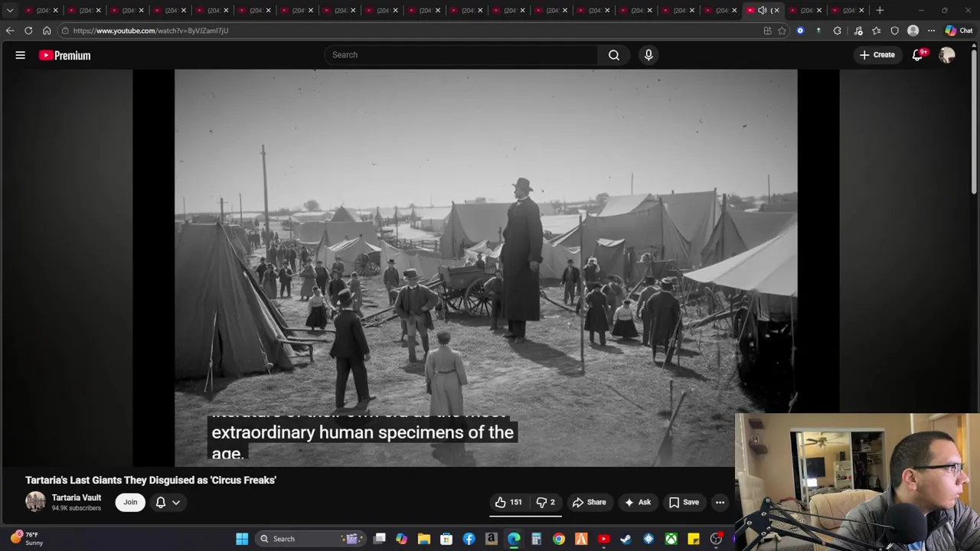Mute the playing tab via speaker icon
This screenshot has width=980, height=551.
762,10
